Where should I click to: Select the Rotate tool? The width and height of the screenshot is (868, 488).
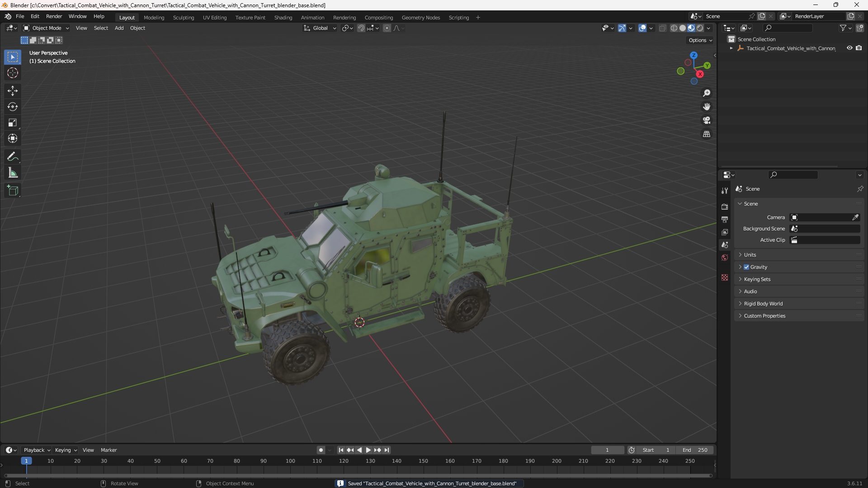(x=13, y=107)
